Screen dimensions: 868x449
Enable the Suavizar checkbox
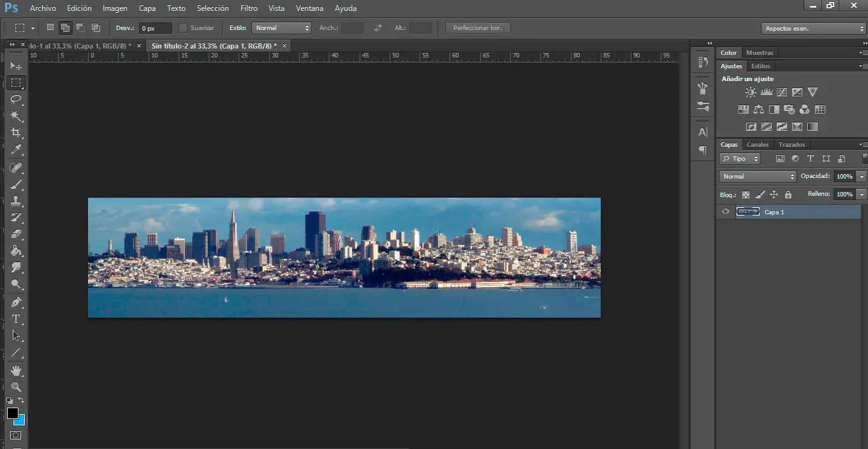[x=183, y=28]
